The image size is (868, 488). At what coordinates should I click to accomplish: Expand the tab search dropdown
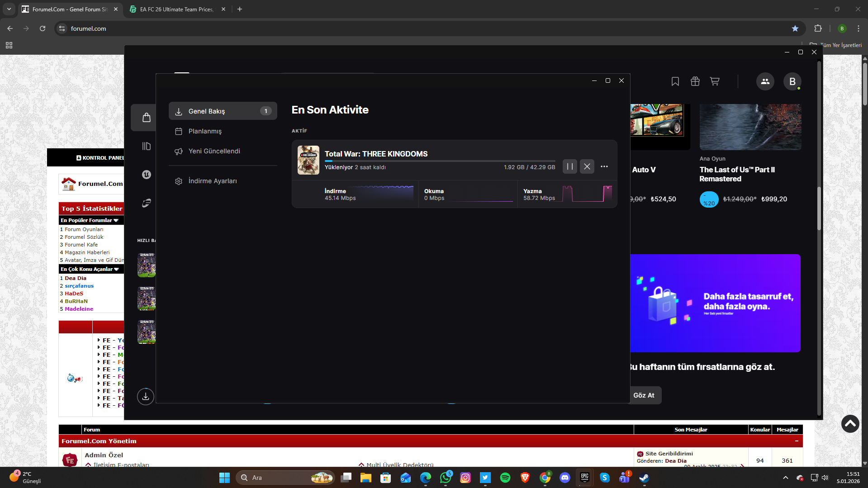(x=9, y=9)
